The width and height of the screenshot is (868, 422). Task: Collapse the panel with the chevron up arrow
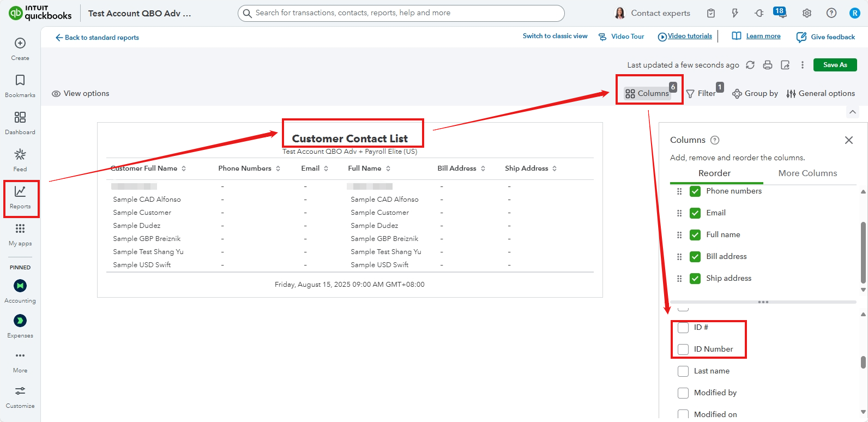click(853, 112)
